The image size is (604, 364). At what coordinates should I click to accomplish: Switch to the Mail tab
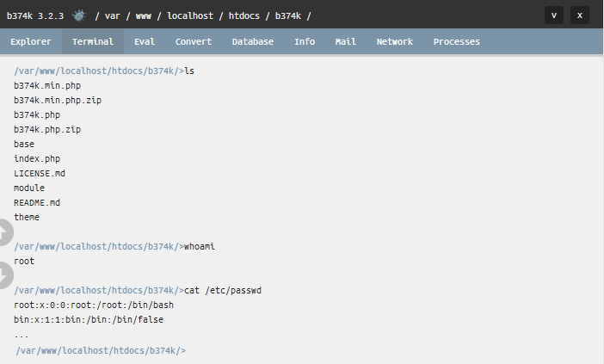coord(346,41)
